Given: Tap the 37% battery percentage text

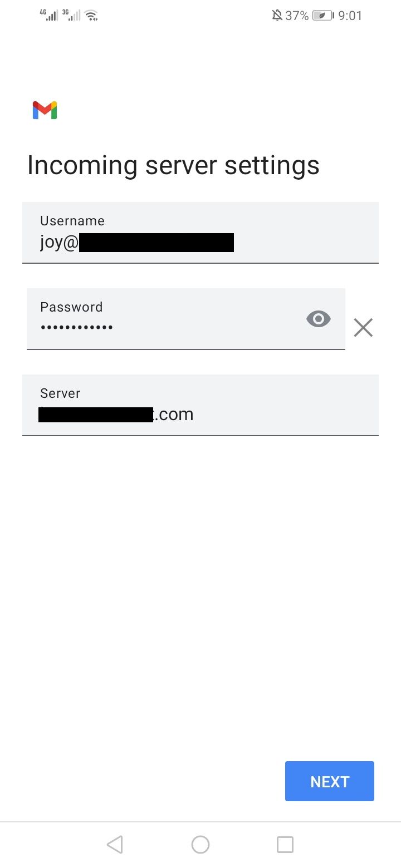Looking at the screenshot, I should 297,16.
